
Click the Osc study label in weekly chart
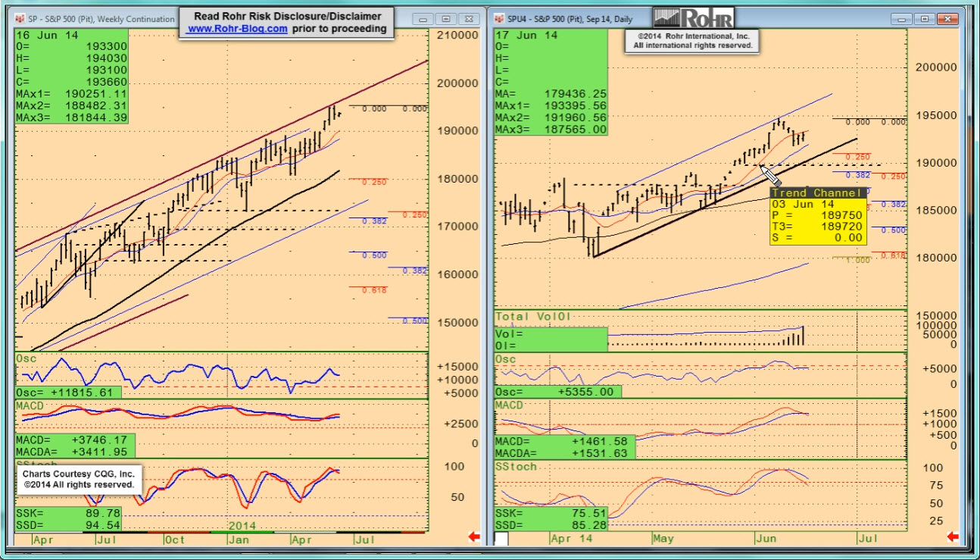(27, 358)
